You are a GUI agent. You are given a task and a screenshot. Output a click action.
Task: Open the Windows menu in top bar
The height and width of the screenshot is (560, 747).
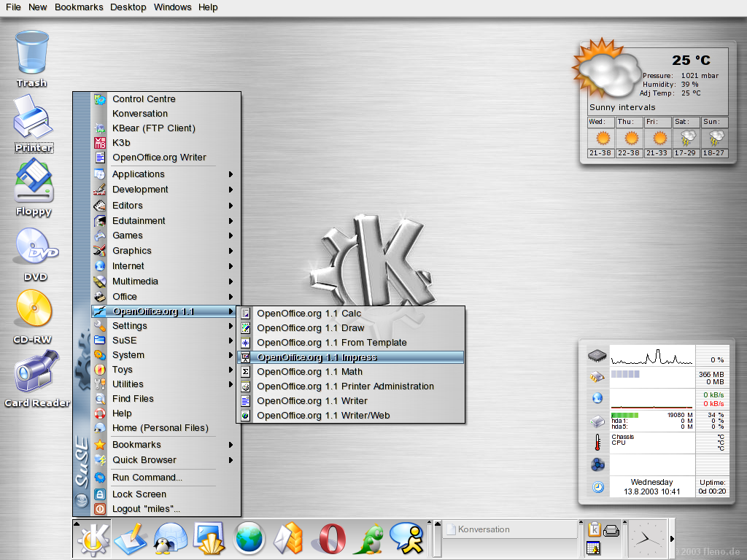[172, 7]
